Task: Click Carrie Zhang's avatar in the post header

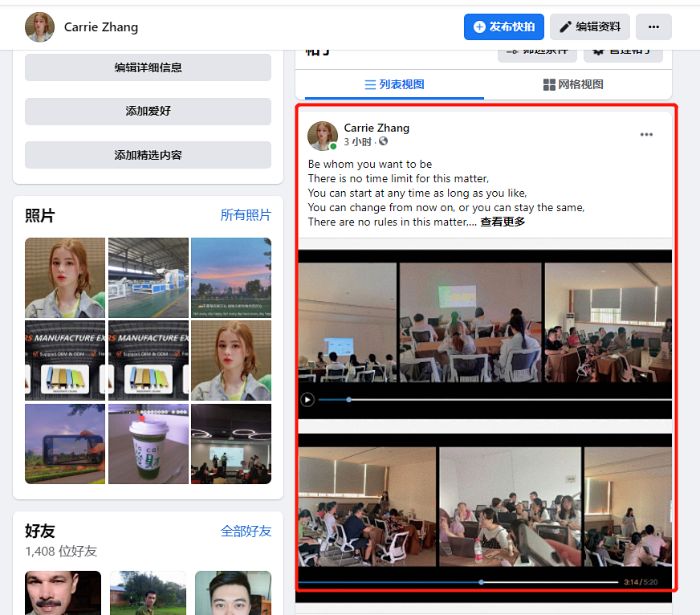Action: click(322, 136)
